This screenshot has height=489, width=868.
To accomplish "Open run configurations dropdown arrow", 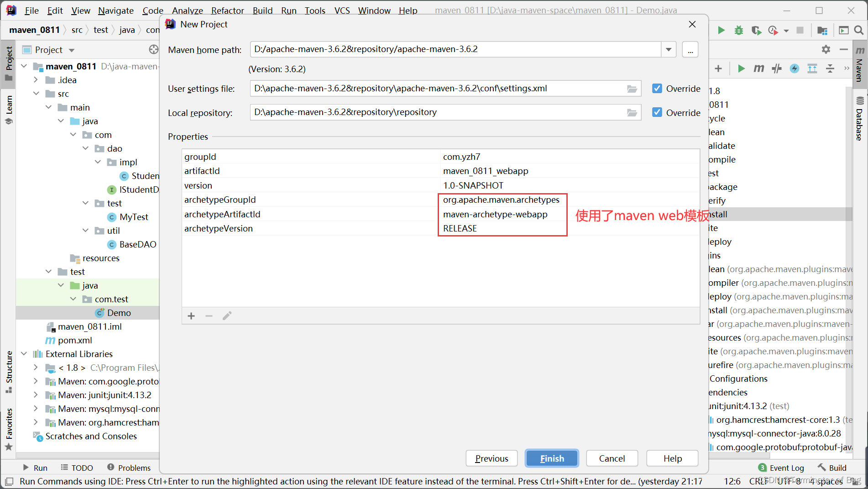I will point(786,31).
